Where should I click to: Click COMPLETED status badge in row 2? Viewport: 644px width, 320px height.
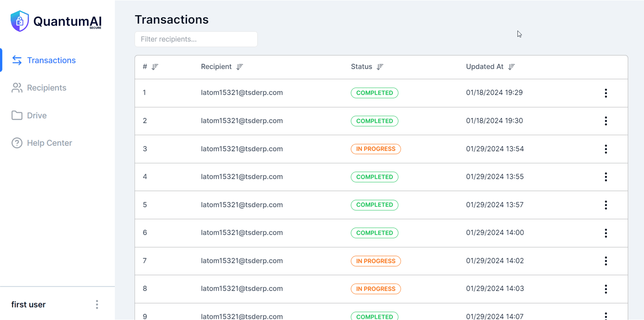[374, 121]
